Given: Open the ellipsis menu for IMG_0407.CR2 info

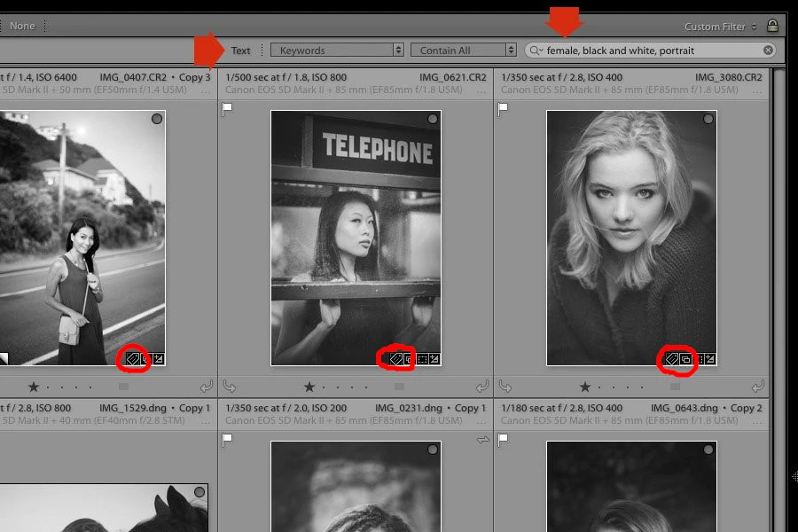Looking at the screenshot, I should (206, 91).
